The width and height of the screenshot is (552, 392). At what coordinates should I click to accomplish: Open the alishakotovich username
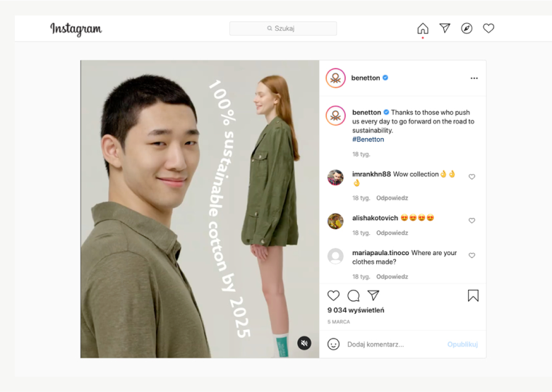point(375,218)
